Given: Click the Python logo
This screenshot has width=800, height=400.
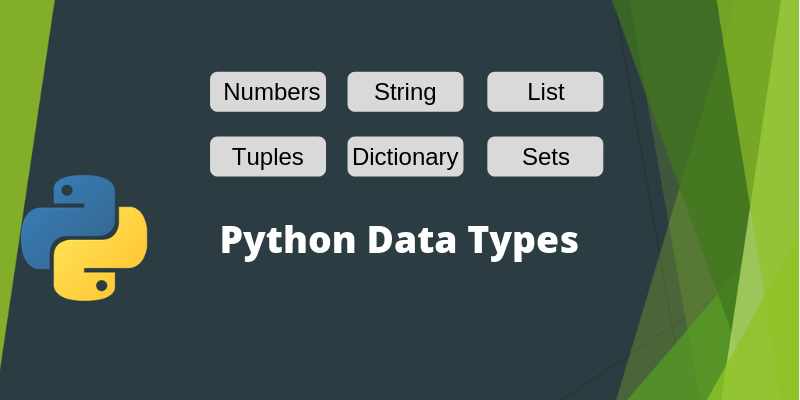Looking at the screenshot, I should click(x=84, y=237).
